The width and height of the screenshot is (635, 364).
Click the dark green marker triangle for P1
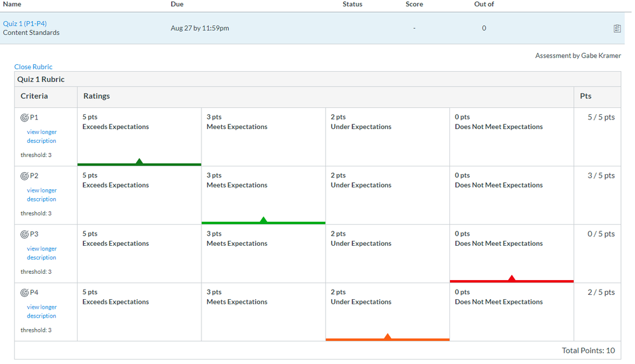pos(139,161)
